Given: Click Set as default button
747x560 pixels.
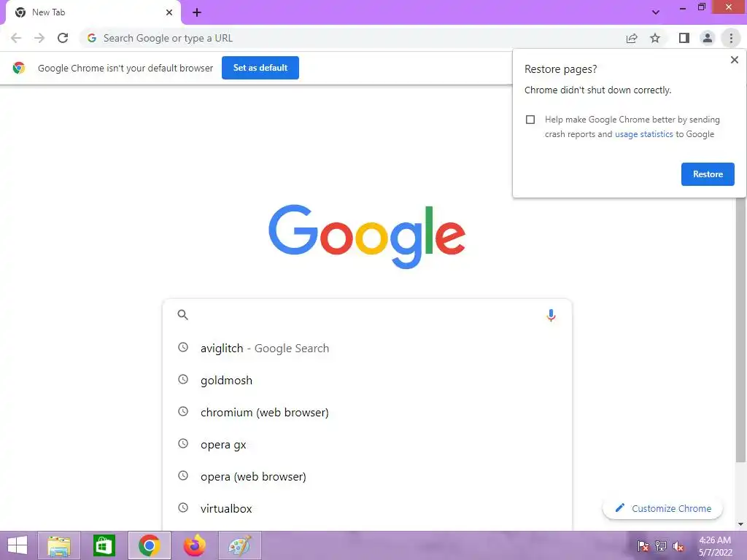Looking at the screenshot, I should click(x=260, y=68).
